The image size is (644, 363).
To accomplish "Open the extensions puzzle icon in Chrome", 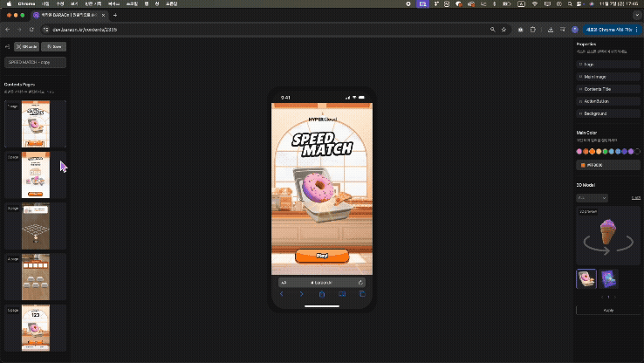I will [532, 30].
